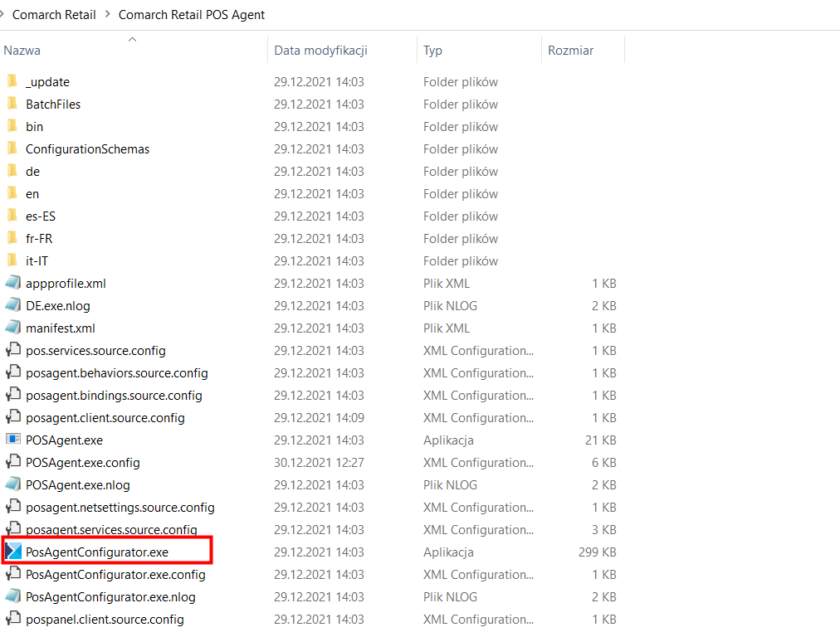This screenshot has width=840, height=637.
Task: Click the PosAgentConfigurator.exe.nlog file icon
Action: [12, 596]
